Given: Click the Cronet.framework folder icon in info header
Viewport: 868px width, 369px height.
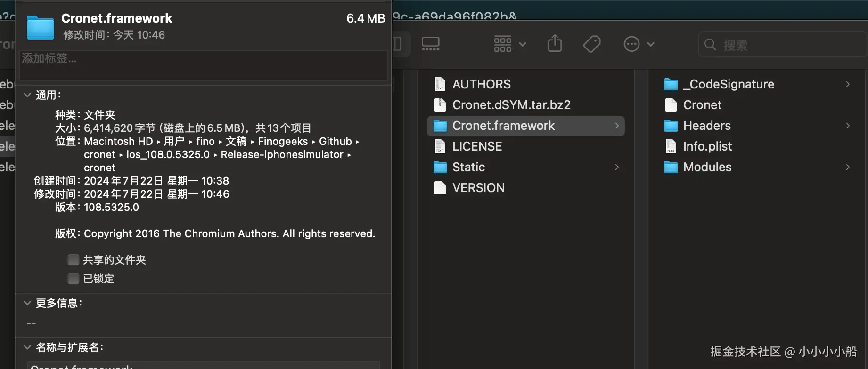Looking at the screenshot, I should point(41,27).
